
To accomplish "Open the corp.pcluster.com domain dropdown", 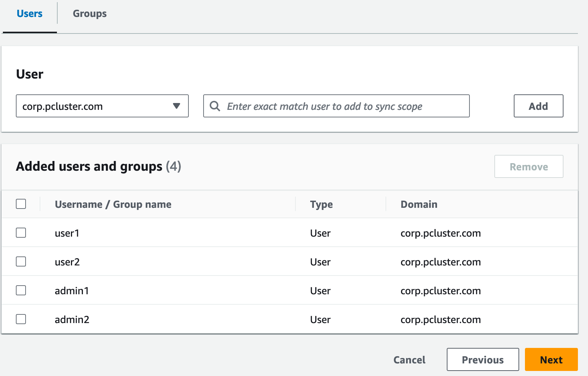I will tap(102, 106).
